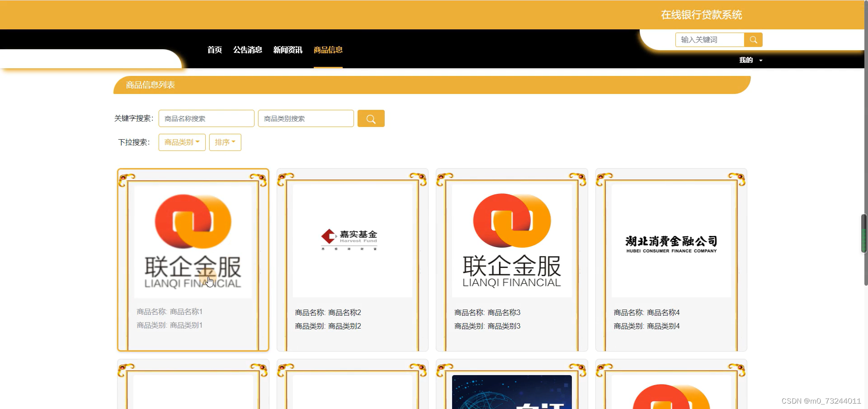Viewport: 868px width, 409px height.
Task: Click the 在线银行贷款系统 site title
Action: [x=702, y=15]
